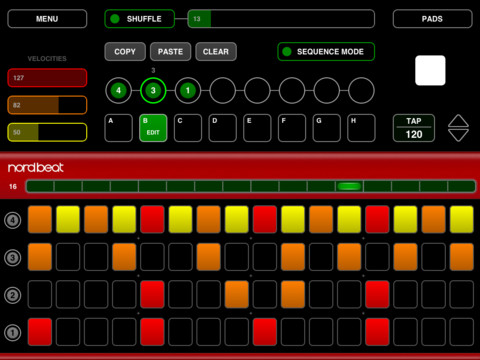Toggle track 1 step 13 red pad
The image size is (480, 360).
(x=377, y=332)
